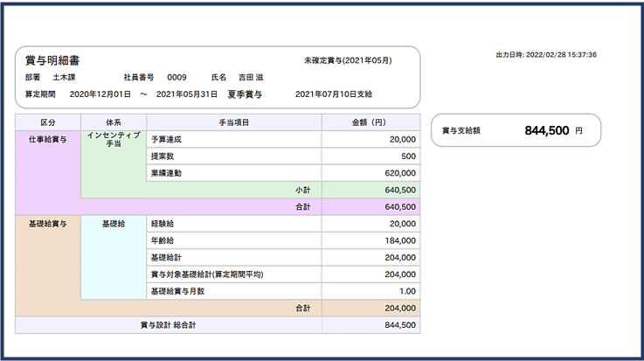Click the 手当項目 column header

[233, 122]
